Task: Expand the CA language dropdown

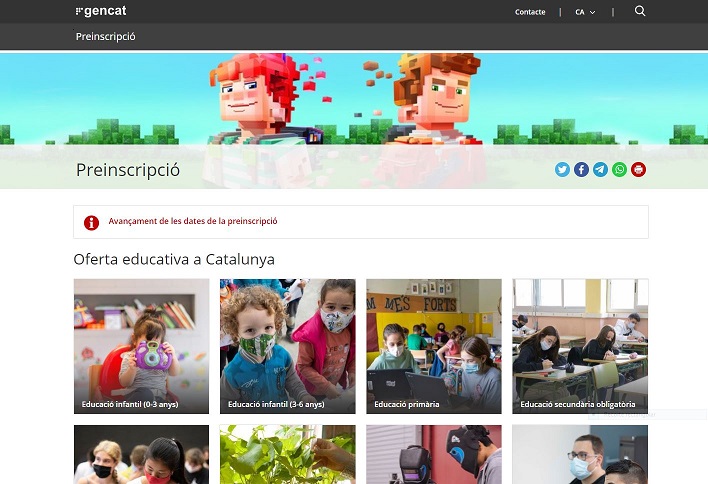Action: [x=585, y=12]
